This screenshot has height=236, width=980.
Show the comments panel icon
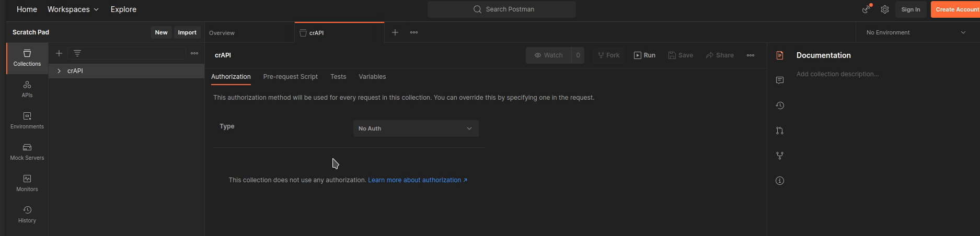click(780, 80)
